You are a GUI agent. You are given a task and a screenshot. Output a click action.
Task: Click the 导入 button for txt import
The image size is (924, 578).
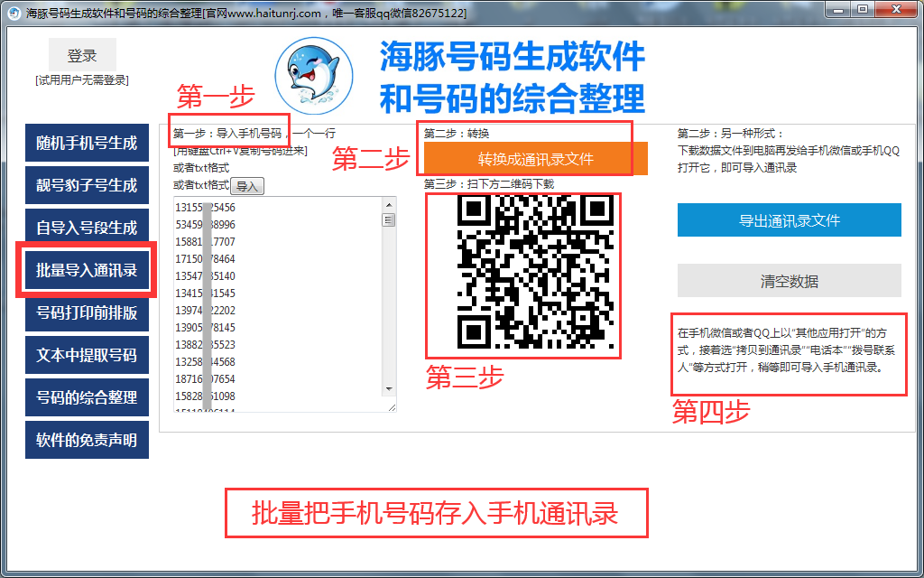(x=247, y=186)
